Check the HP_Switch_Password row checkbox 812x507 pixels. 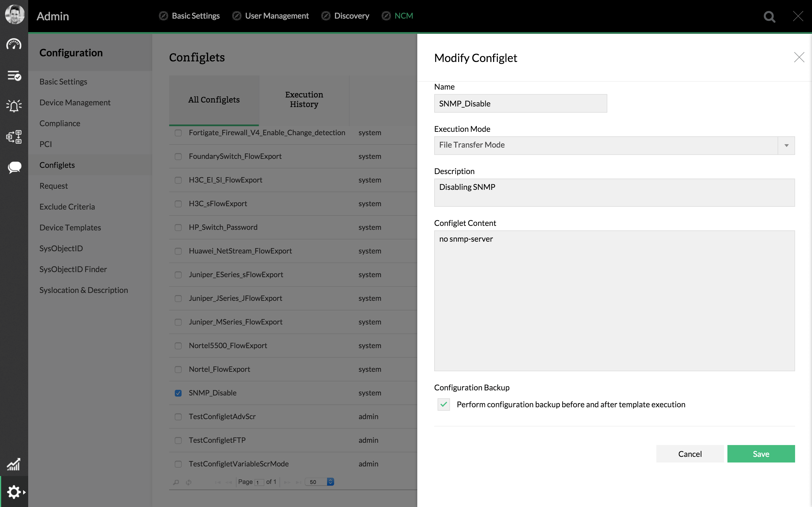178,228
